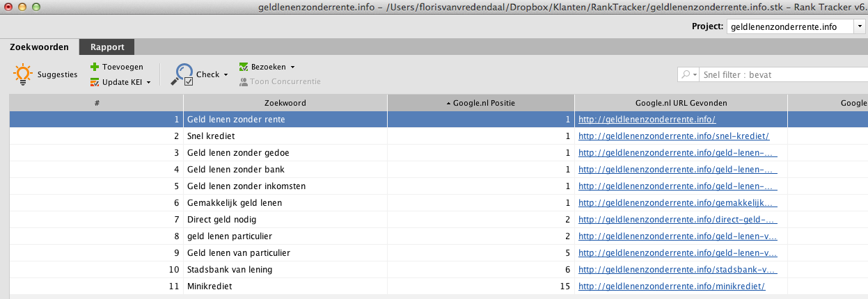868x299 pixels.
Task: Select the 'Minikrediet' keyword
Action: [210, 286]
